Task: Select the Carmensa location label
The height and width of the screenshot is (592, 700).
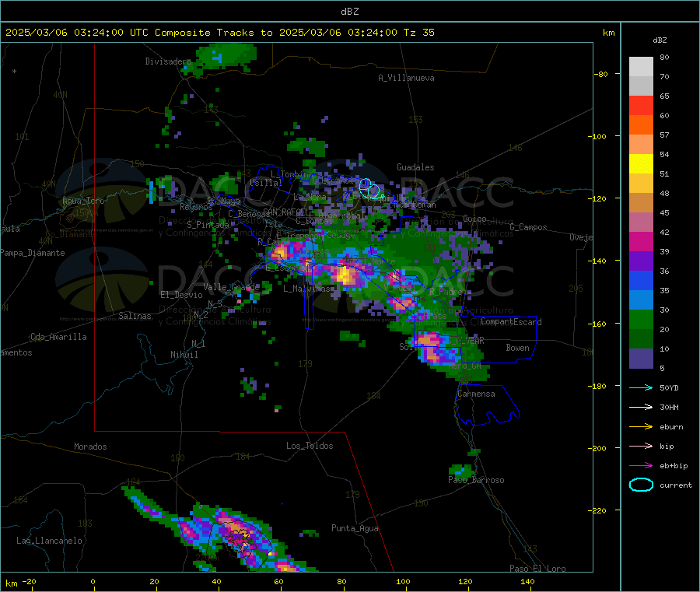Action: 476,394
